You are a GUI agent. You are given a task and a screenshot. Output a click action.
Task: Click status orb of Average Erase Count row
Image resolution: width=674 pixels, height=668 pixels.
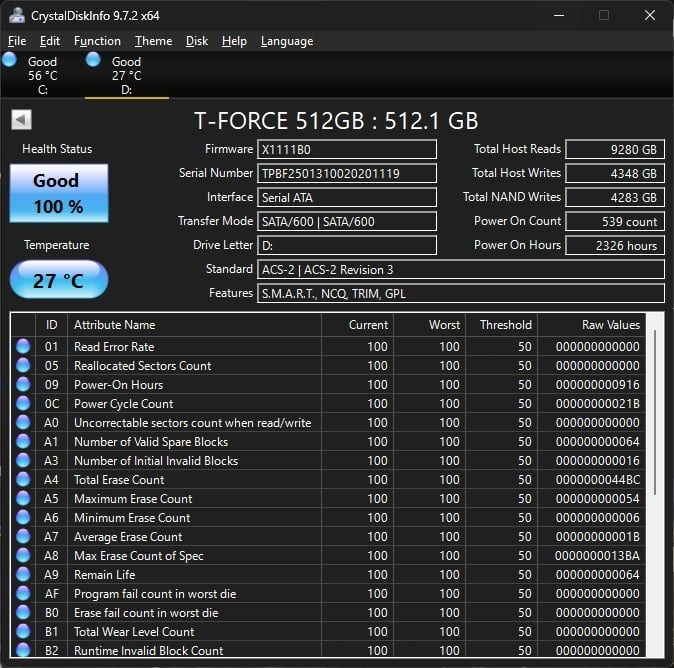23,536
